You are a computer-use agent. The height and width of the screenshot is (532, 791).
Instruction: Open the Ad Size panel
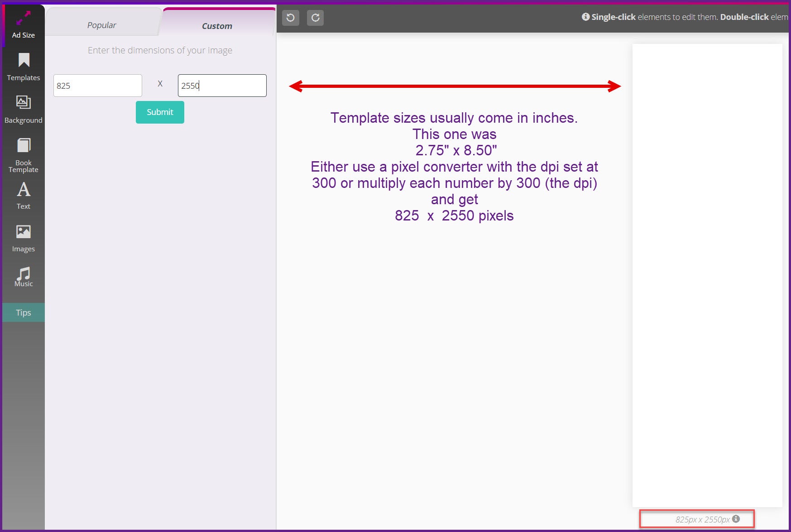(23, 25)
